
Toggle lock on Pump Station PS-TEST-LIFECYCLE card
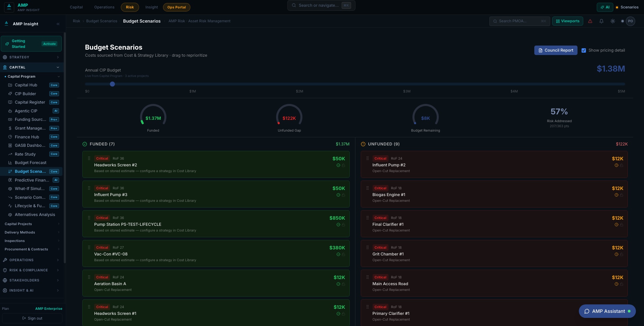click(x=343, y=225)
